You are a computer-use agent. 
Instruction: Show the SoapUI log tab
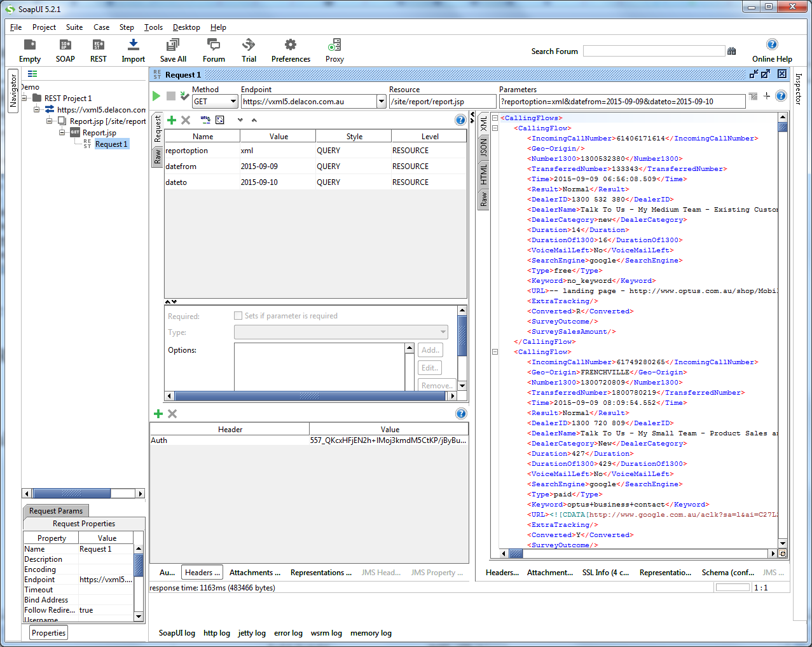tap(177, 633)
